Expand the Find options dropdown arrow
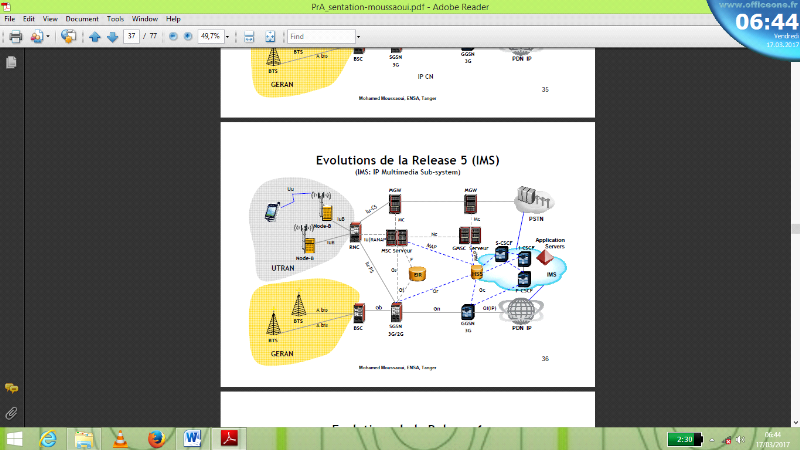 tap(358, 37)
